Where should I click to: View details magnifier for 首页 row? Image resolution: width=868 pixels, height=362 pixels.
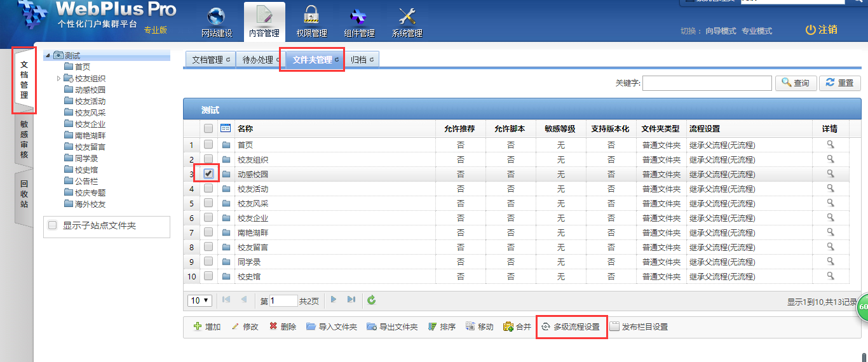click(830, 145)
